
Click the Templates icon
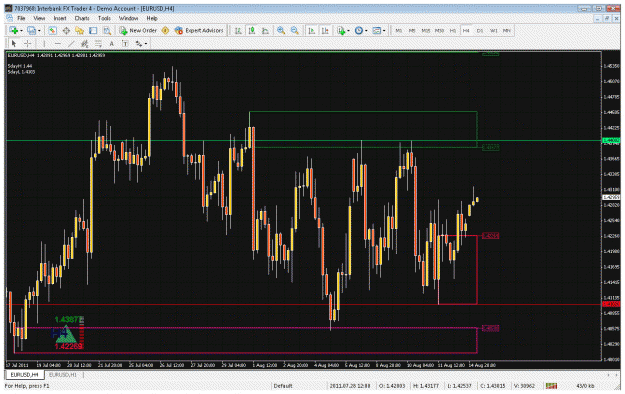(376, 31)
